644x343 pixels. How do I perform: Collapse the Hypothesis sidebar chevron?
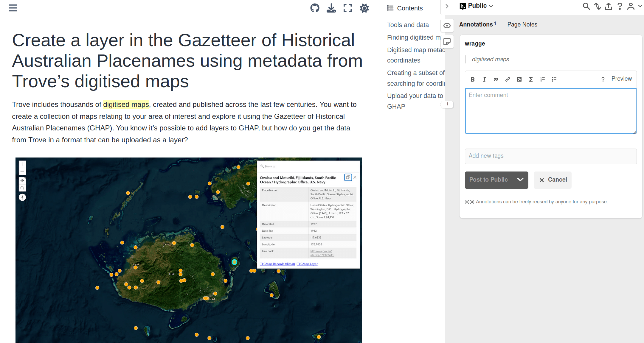pyautogui.click(x=447, y=6)
